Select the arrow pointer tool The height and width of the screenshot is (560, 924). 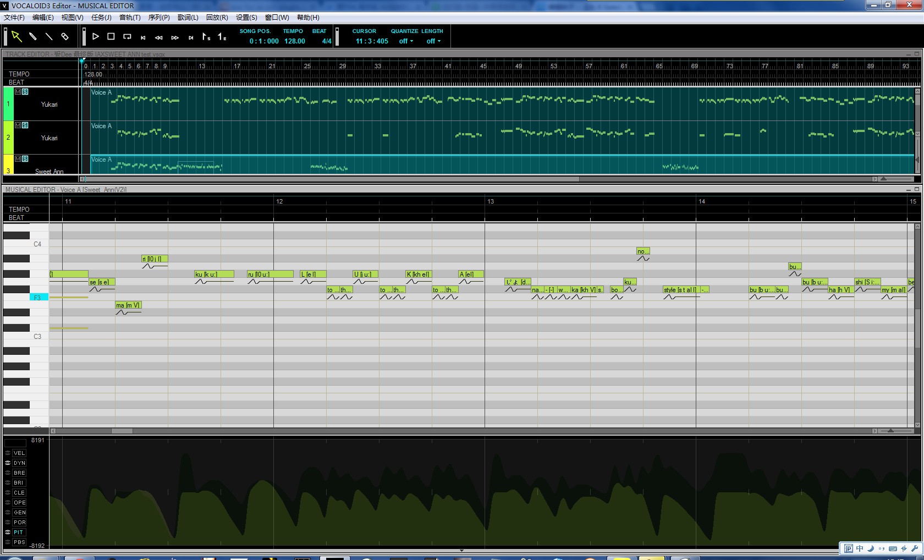coord(16,37)
